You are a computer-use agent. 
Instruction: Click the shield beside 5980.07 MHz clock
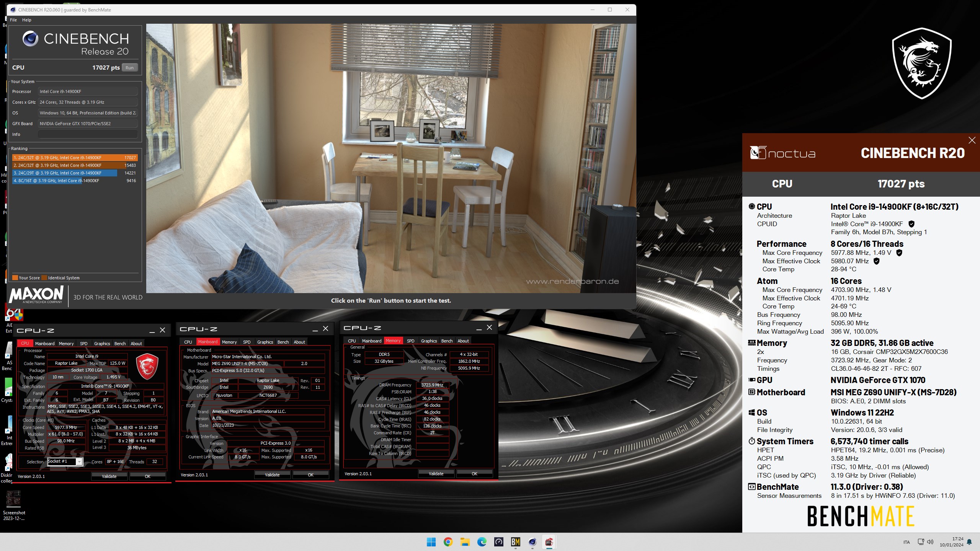(877, 261)
